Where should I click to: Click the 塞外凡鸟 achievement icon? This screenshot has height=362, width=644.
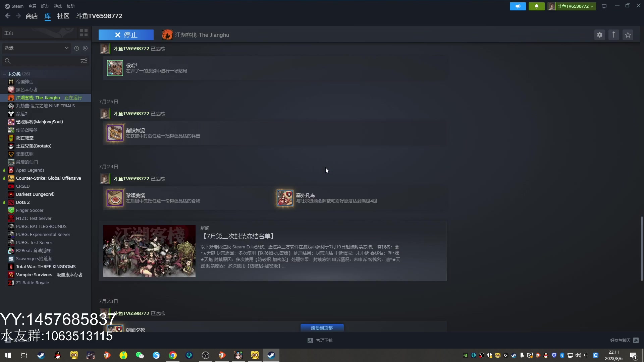click(285, 198)
